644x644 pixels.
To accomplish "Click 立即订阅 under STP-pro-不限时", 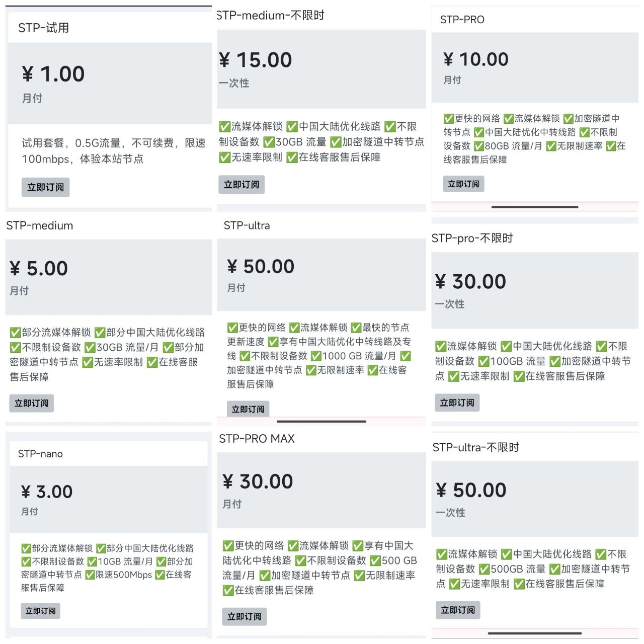I will coord(457,403).
